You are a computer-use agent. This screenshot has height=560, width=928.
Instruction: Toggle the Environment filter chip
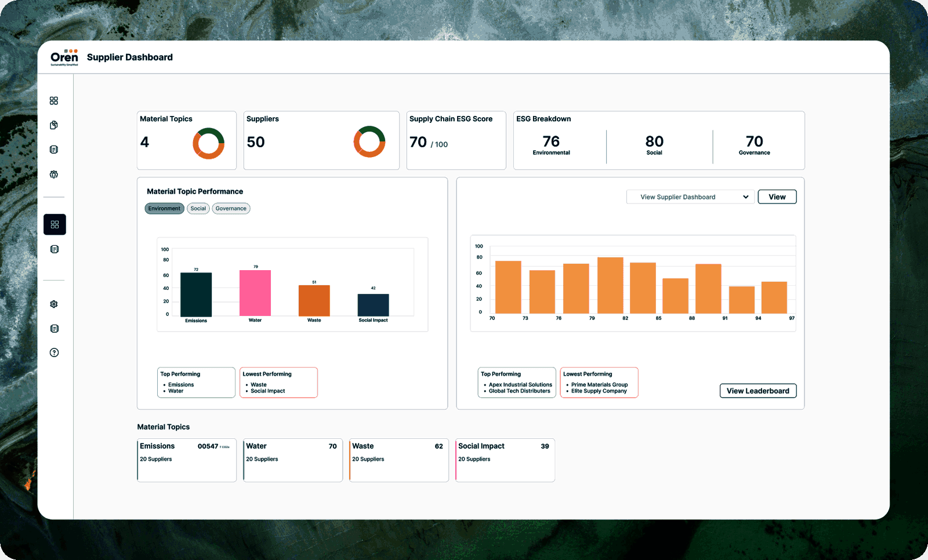coord(164,209)
